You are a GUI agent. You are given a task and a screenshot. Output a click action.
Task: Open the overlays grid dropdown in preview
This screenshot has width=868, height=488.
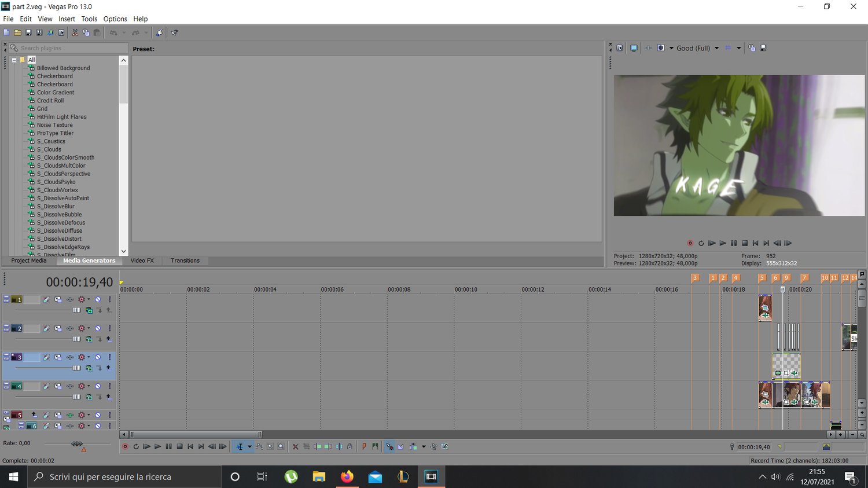pos(739,48)
